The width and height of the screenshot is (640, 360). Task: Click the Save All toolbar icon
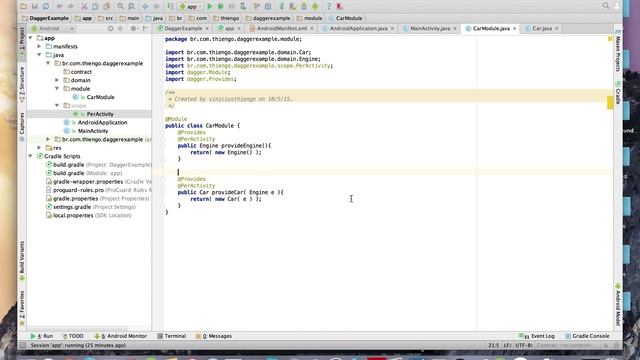point(35,6)
